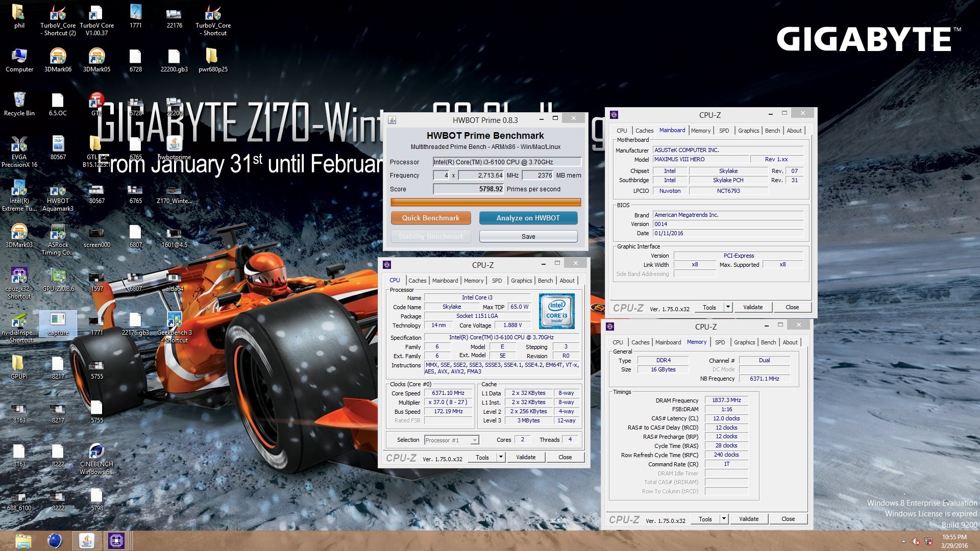
Task: Click Core Speed value 6371.10 MHz
Action: [448, 393]
